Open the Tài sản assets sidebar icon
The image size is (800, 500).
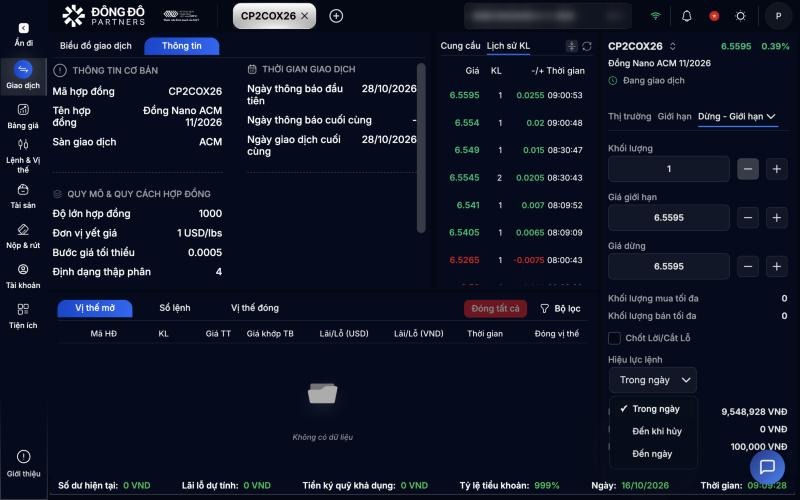(x=23, y=190)
